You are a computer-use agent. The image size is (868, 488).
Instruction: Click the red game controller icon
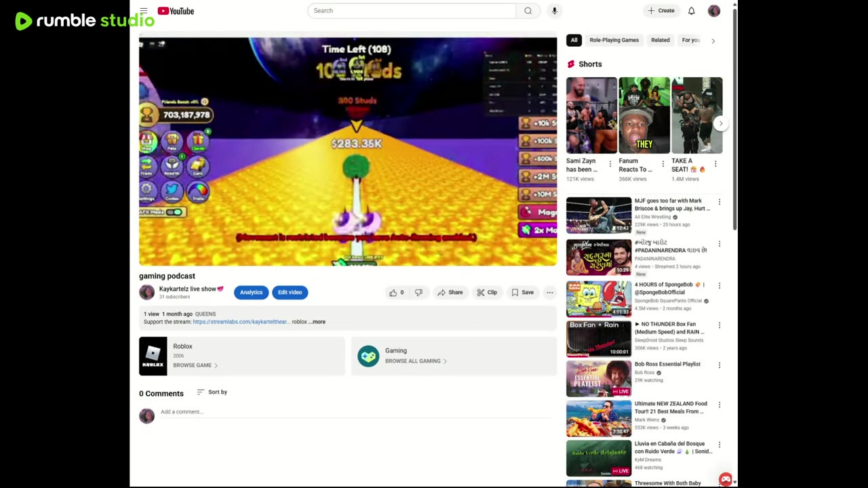pos(726,479)
